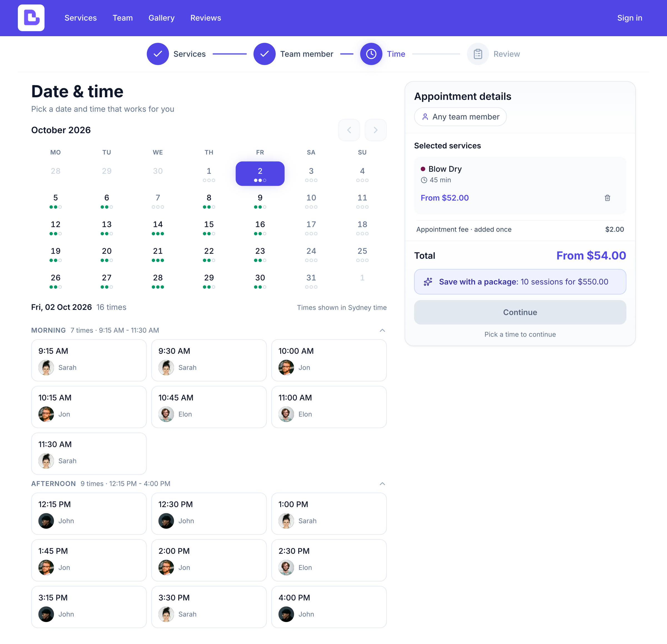This screenshot has width=667, height=644.
Task: Go to the previous month arrow
Action: point(349,130)
